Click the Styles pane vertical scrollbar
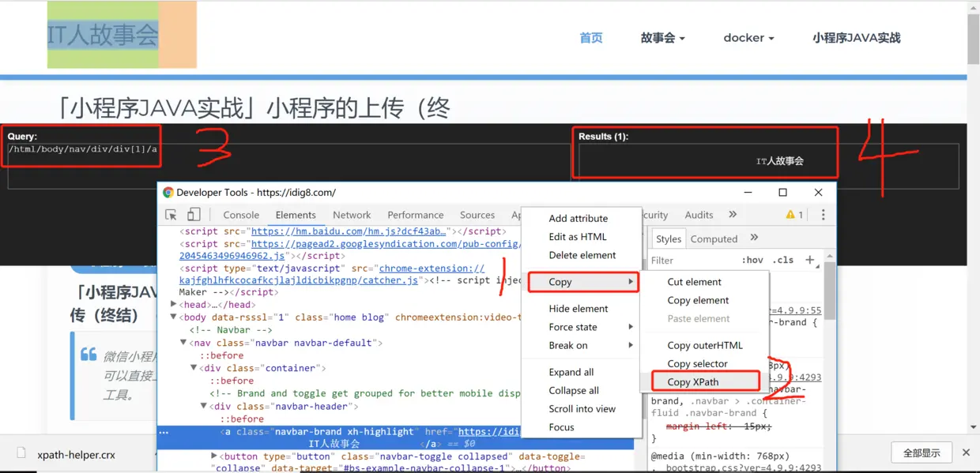The image size is (980, 473). click(x=829, y=292)
